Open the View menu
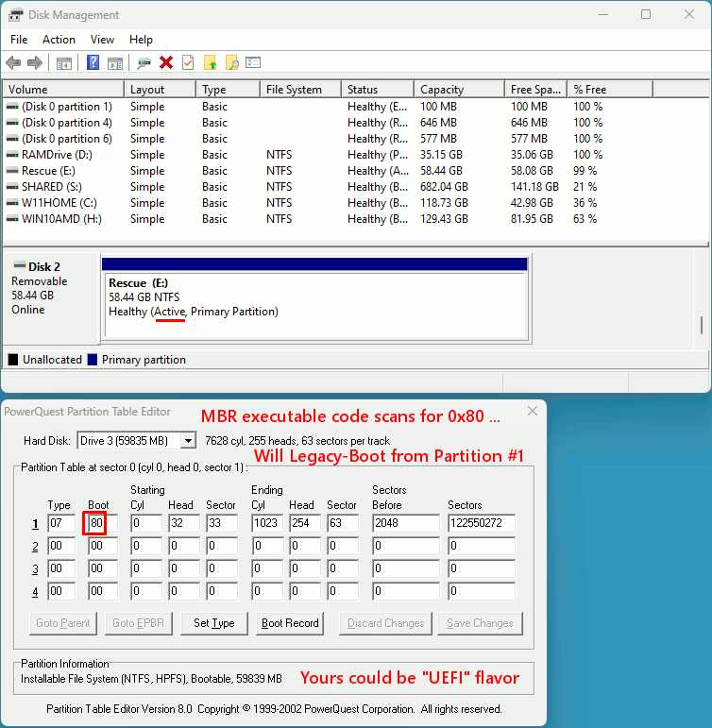 [x=102, y=40]
